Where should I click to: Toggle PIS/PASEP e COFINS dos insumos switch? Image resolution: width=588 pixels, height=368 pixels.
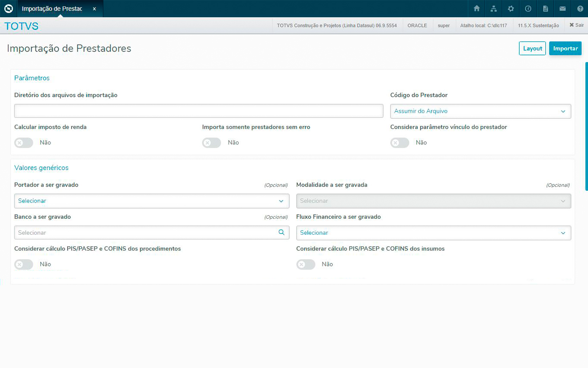click(306, 265)
